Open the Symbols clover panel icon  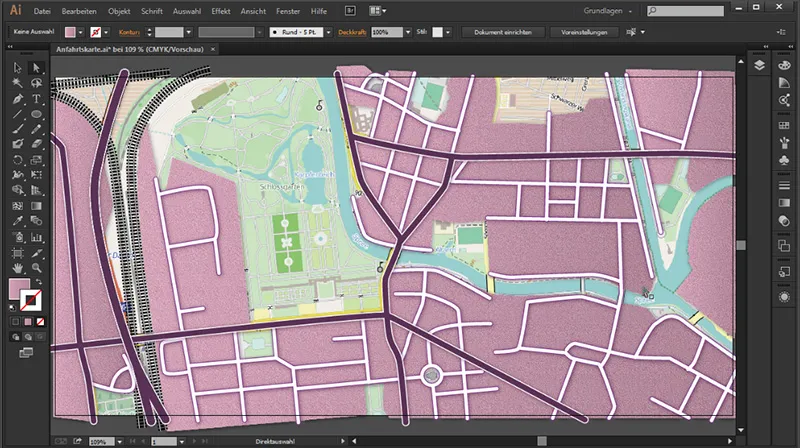pyautogui.click(x=784, y=160)
